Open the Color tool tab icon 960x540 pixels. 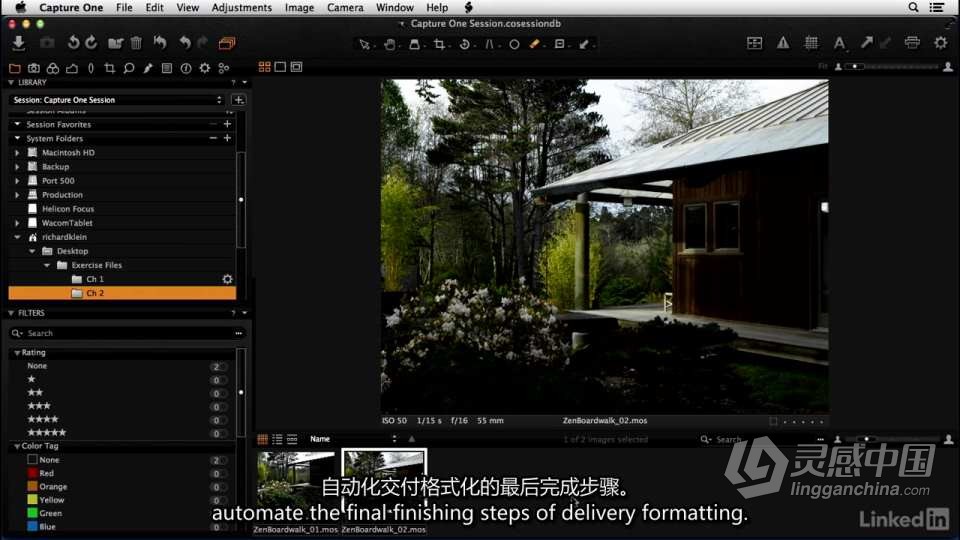tap(53, 68)
